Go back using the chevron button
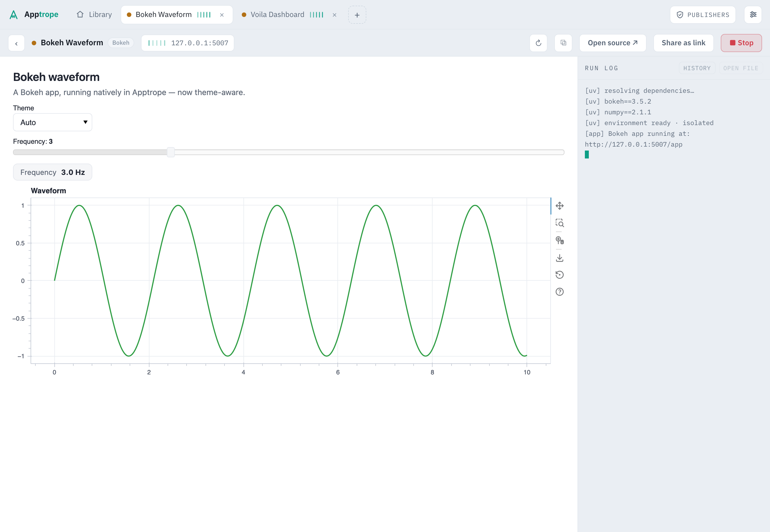This screenshot has width=770, height=532. [16, 43]
